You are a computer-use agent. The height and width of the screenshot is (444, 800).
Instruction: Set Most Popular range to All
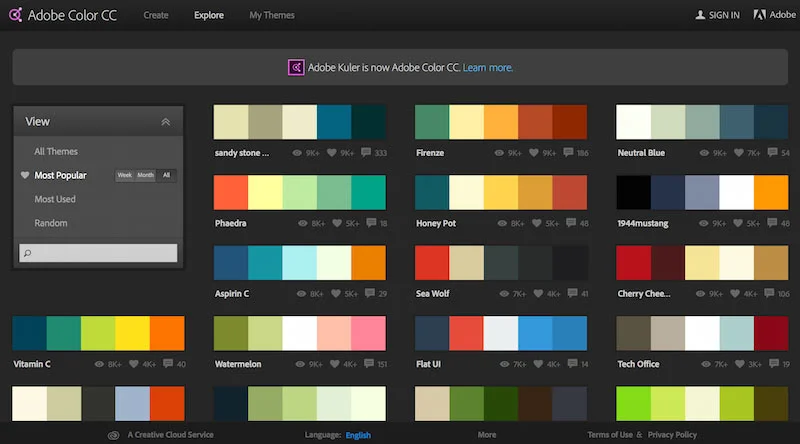point(166,175)
